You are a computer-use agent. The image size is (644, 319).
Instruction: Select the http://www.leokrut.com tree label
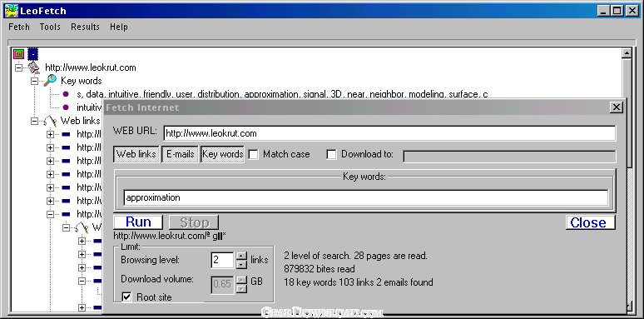click(91, 67)
